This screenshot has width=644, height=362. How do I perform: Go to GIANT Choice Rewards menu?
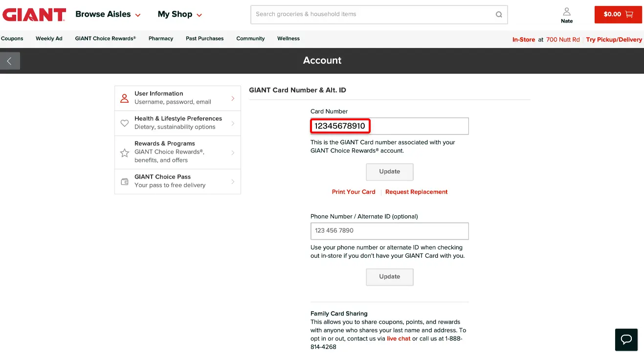pyautogui.click(x=106, y=39)
